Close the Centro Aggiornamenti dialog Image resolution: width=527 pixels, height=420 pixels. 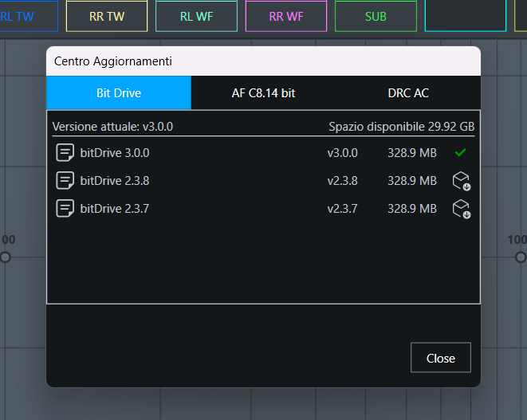[441, 358]
